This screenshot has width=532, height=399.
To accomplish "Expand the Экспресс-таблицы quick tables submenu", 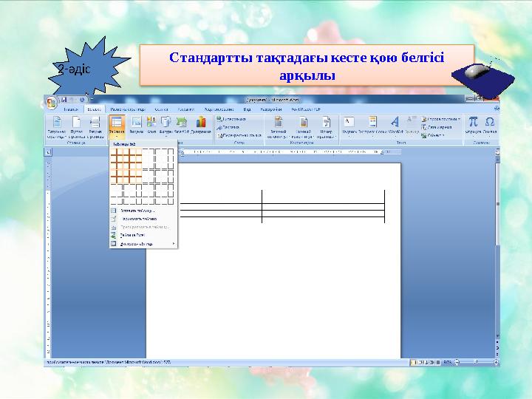I will [x=143, y=244].
